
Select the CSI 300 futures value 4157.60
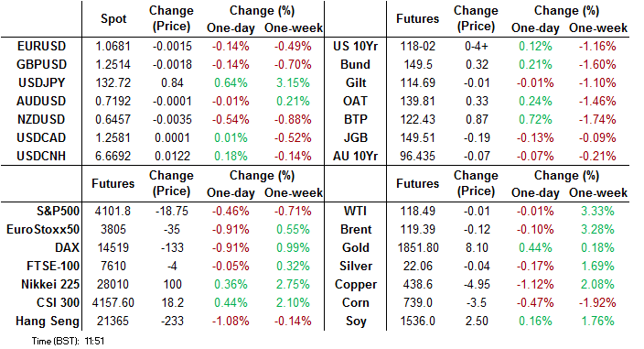click(113, 303)
